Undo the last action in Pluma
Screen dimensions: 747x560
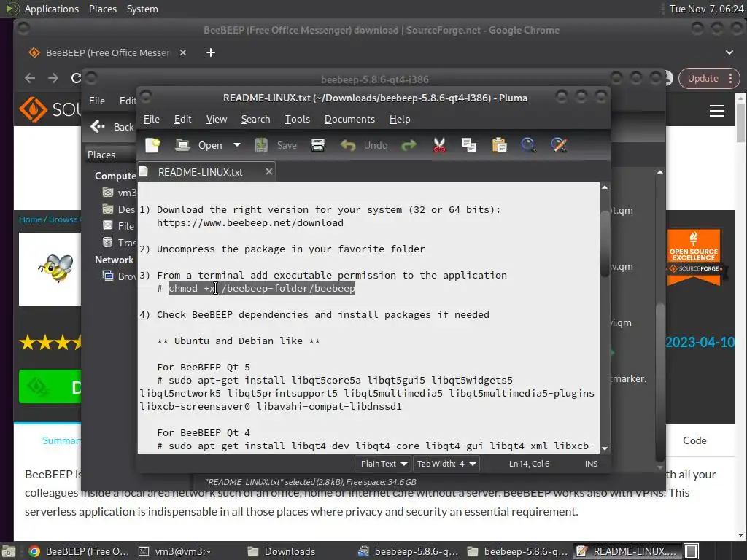pos(364,145)
